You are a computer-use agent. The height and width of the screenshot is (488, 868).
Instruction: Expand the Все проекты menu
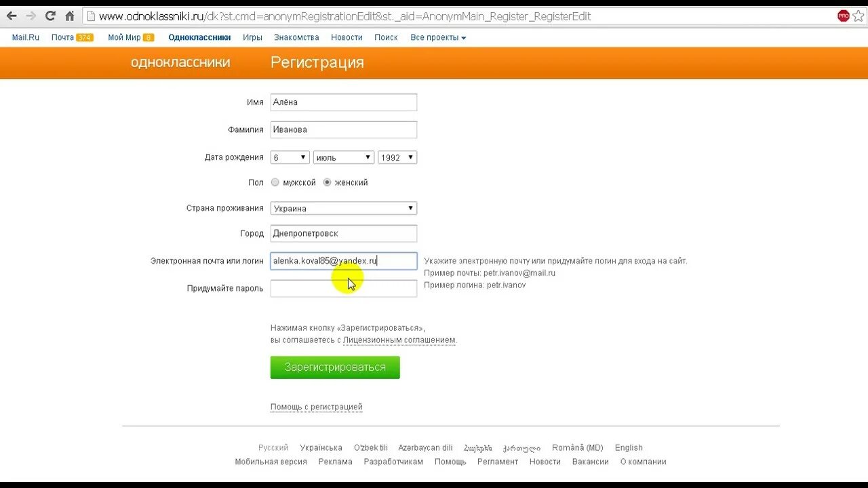point(438,37)
